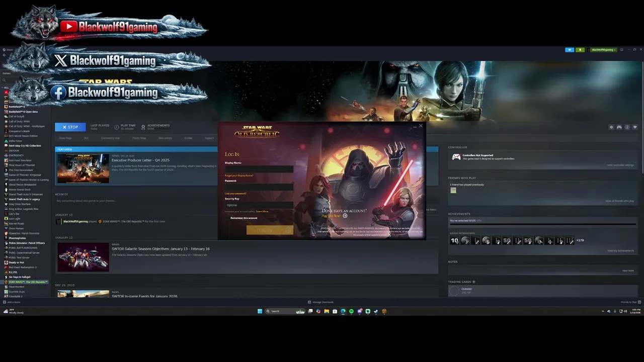Switch to the Store Page tab
The image size is (644, 362).
[x=65, y=138]
